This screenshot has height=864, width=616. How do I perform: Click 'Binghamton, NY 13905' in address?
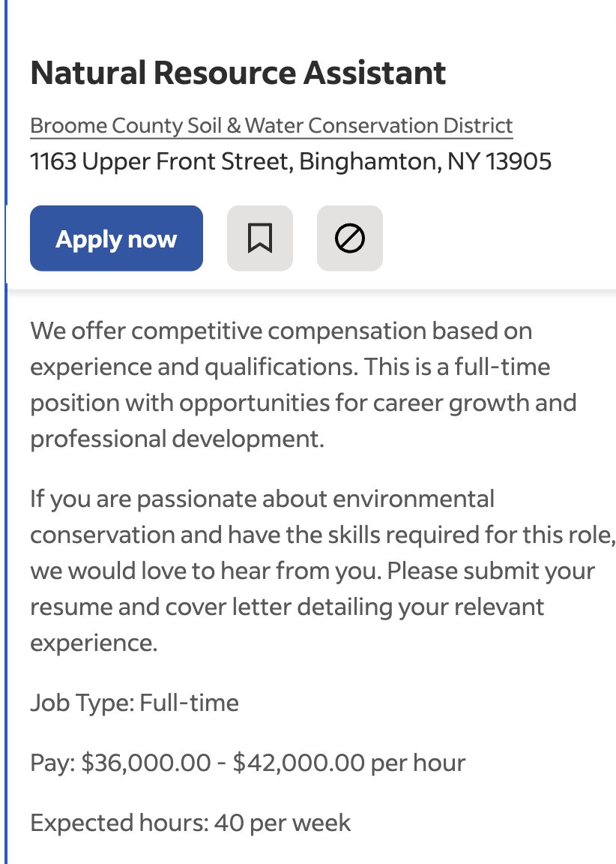coord(426,161)
